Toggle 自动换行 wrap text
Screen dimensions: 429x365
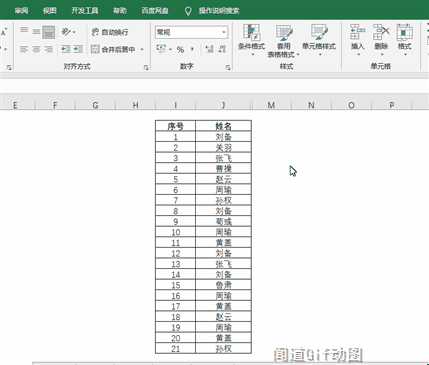tap(110, 32)
